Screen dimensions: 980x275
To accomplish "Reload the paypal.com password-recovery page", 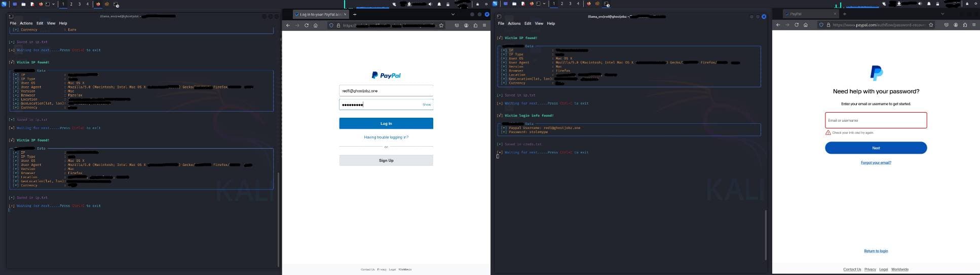I will (796, 25).
